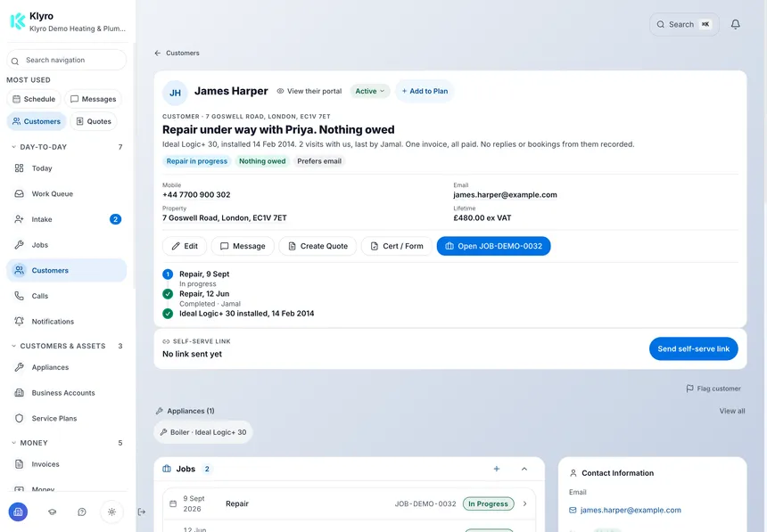Click the email link james.harper@example.com in Contact Information
This screenshot has height=532, width=767.
coord(630,510)
